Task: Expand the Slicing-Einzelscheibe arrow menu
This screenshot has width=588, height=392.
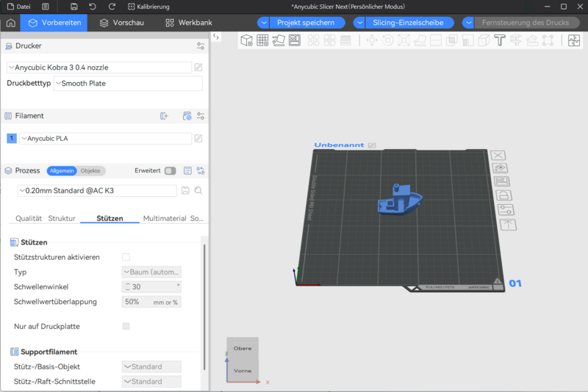Action: (359, 23)
